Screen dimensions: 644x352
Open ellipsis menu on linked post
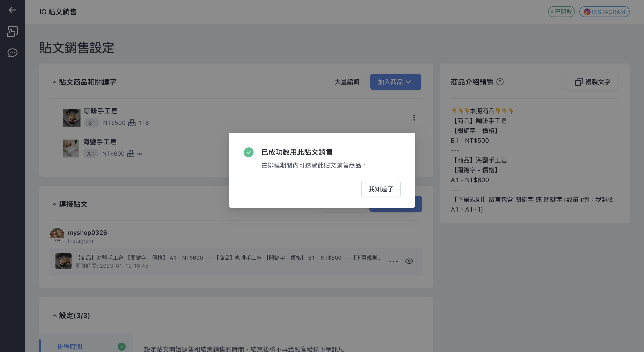(x=394, y=261)
